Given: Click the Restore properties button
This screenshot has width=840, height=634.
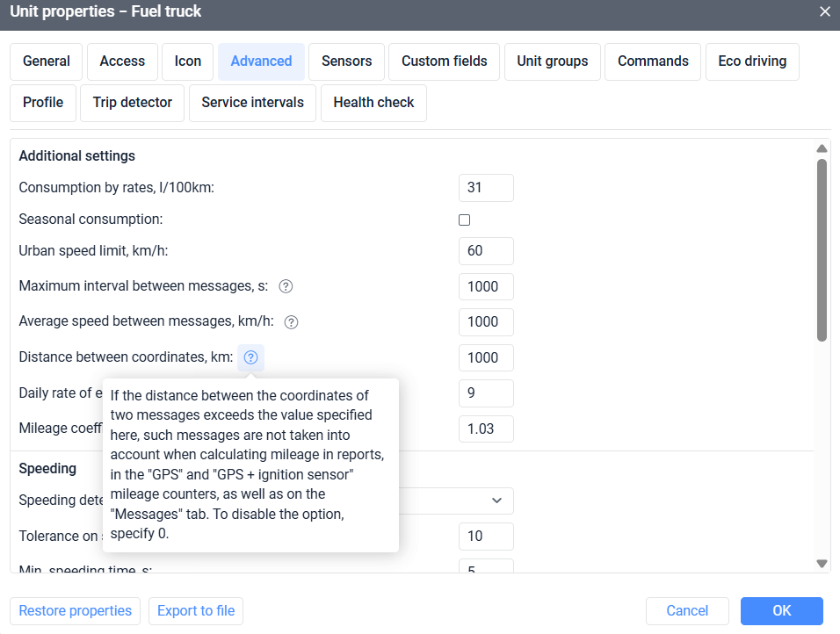Looking at the screenshot, I should tap(75, 610).
